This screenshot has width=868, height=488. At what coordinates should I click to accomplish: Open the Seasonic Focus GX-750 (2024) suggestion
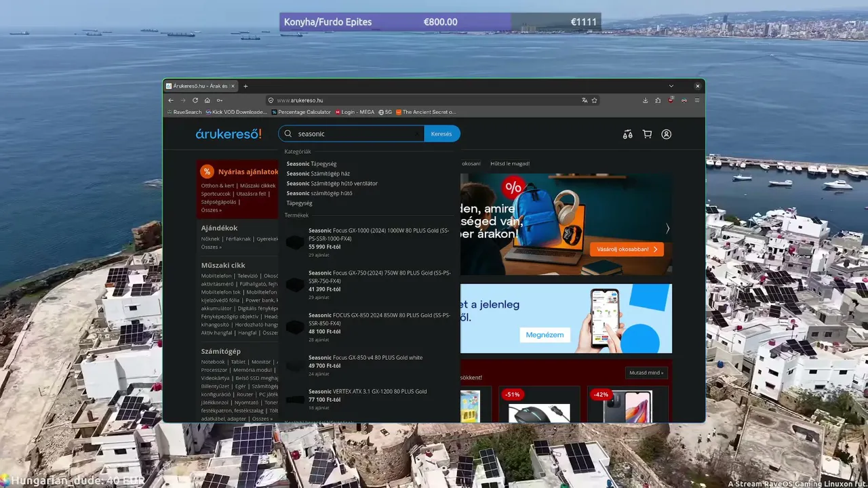coord(368,285)
